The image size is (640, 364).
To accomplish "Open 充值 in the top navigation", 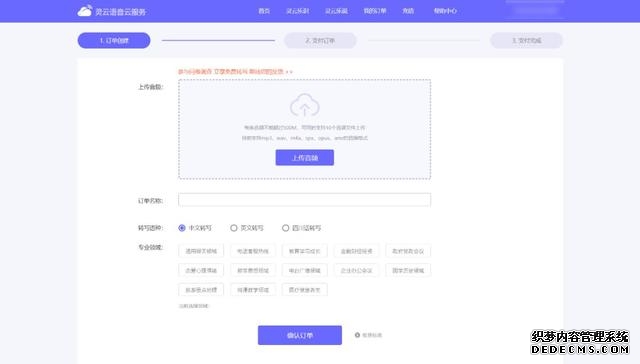I will [408, 11].
